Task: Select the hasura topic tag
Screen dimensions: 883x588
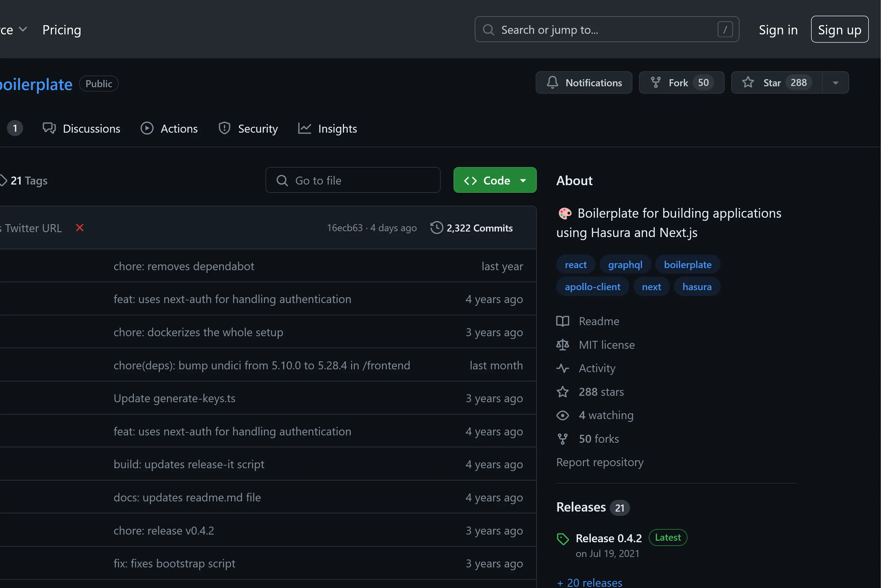Action: (696, 287)
